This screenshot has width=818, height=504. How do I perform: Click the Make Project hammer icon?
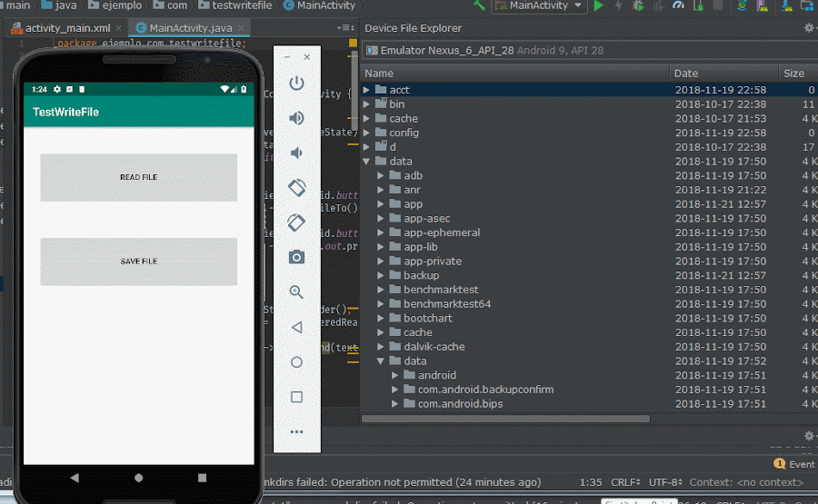479,5
